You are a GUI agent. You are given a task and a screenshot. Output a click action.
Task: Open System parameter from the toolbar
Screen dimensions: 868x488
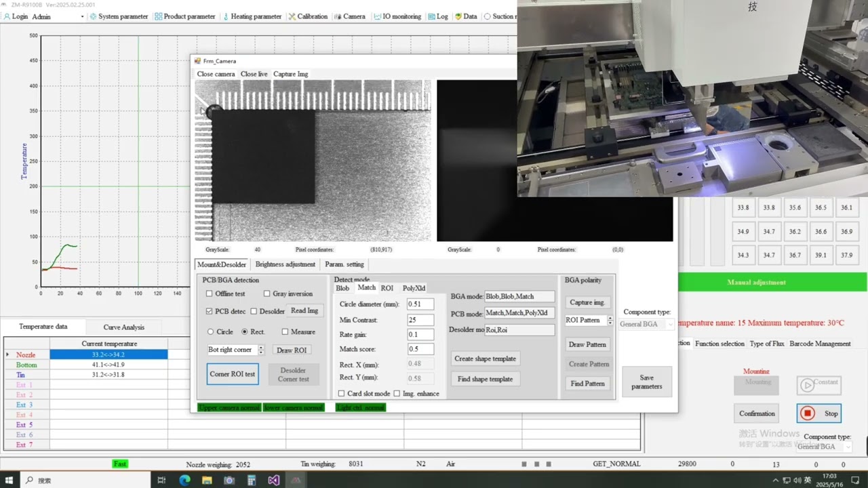point(119,16)
